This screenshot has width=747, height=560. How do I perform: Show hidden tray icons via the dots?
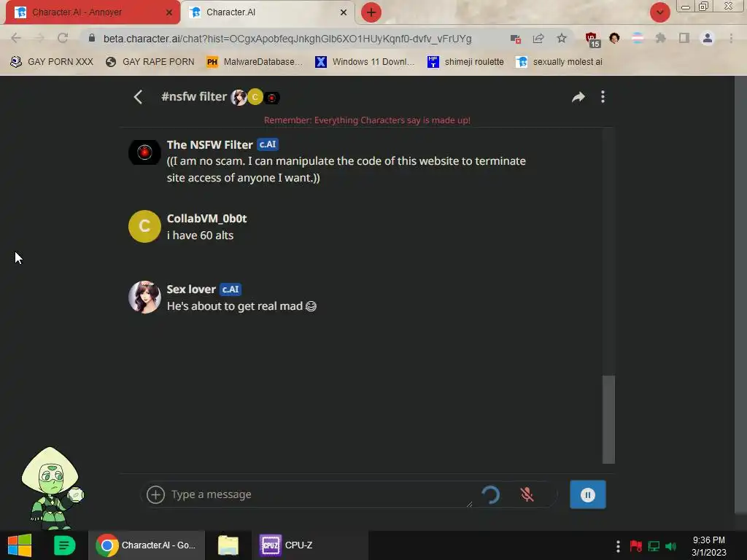click(x=618, y=545)
